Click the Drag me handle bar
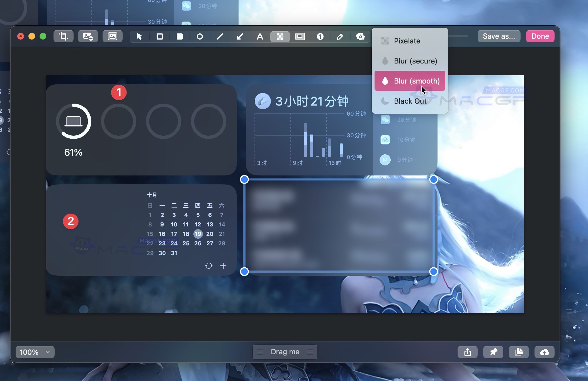Screen dimensions: 588x381 click(285, 352)
